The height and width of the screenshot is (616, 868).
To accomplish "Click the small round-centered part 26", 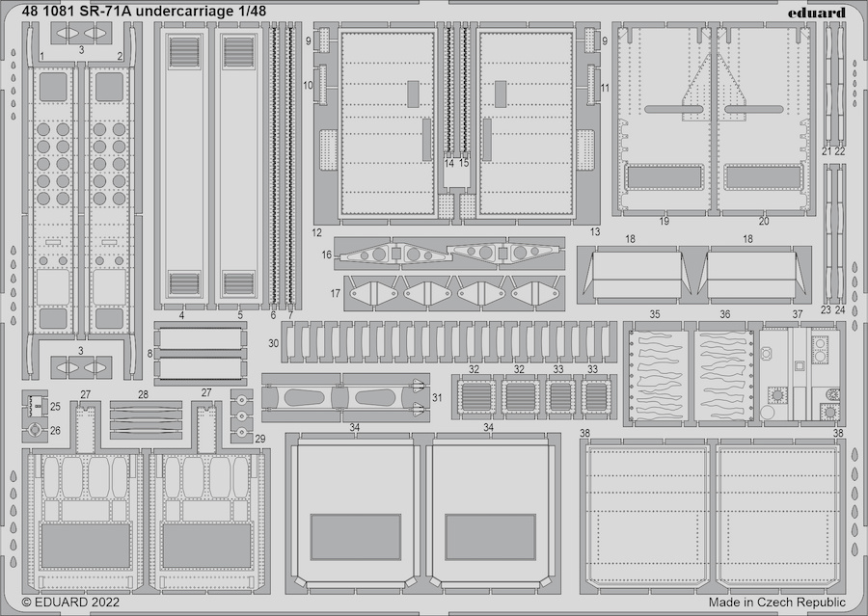I will coord(35,430).
